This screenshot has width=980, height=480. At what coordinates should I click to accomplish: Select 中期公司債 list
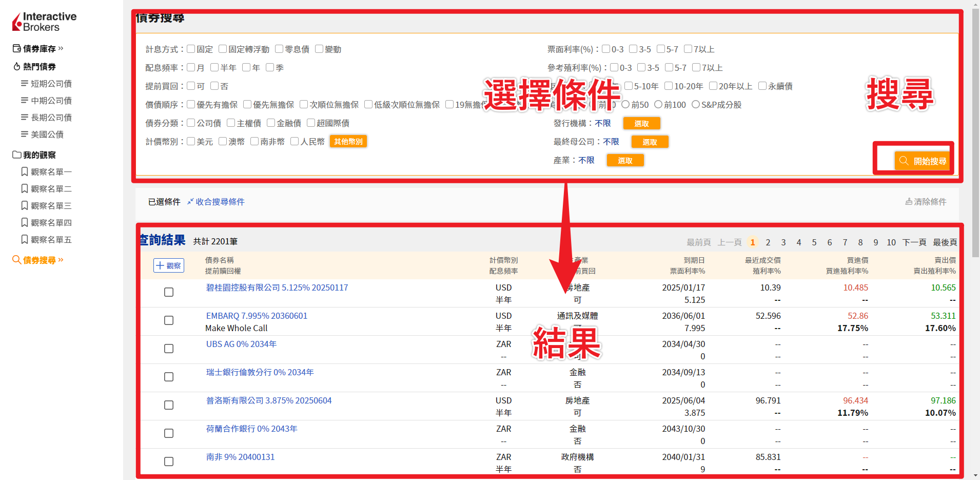click(x=46, y=101)
